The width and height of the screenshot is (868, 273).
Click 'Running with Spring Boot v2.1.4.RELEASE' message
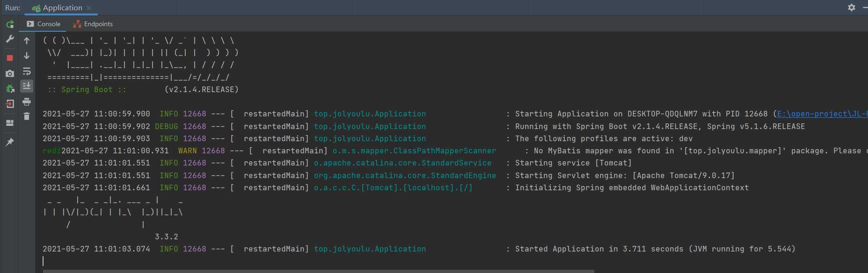606,127
